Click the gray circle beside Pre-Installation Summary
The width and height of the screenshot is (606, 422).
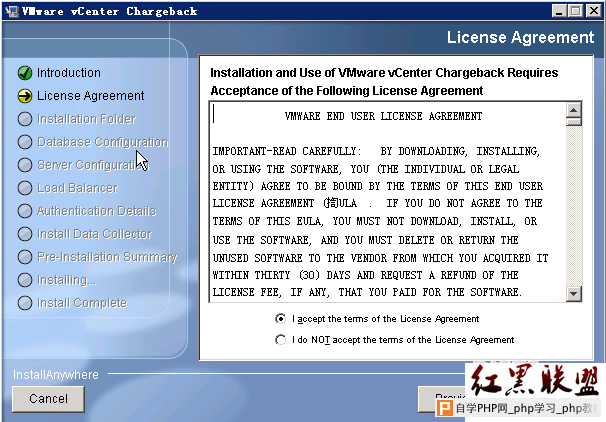[x=25, y=257]
